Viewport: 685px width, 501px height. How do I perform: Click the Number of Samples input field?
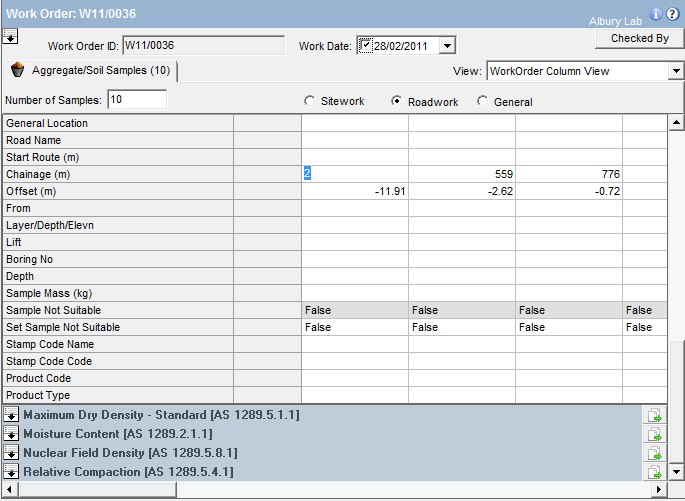pos(136,100)
